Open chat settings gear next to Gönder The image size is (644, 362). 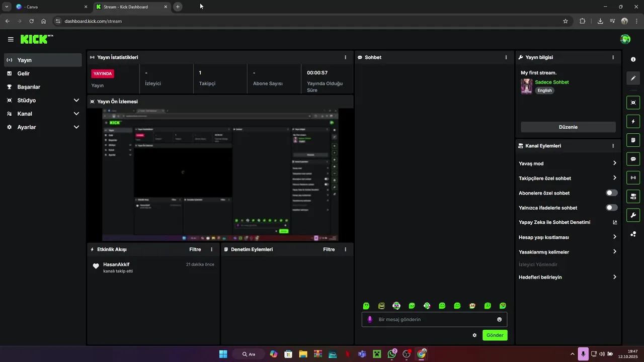point(474,335)
